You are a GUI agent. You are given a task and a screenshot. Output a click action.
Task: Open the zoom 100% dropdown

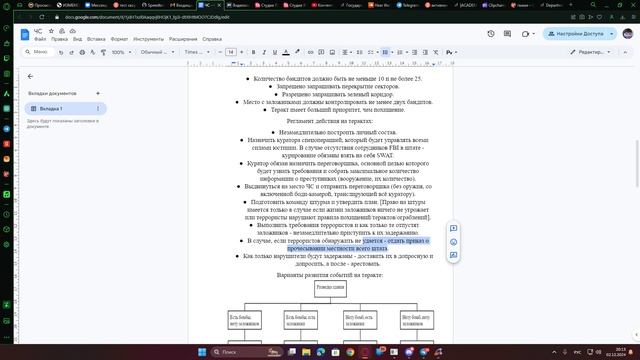122,52
